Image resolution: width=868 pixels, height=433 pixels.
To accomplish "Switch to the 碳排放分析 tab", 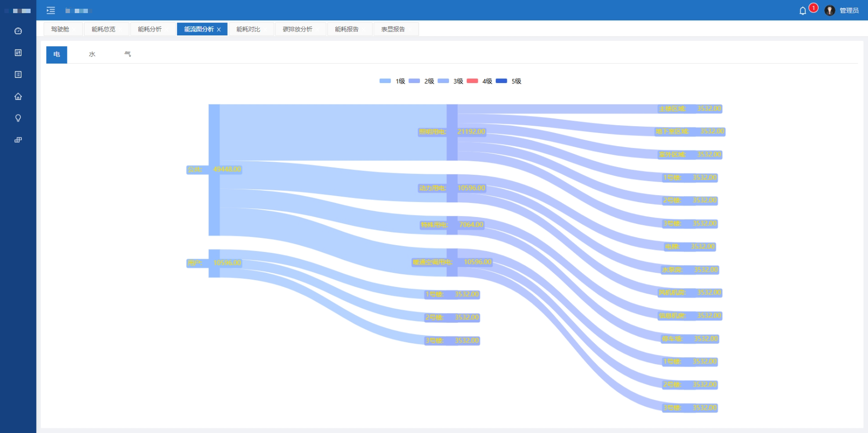I will coord(298,29).
